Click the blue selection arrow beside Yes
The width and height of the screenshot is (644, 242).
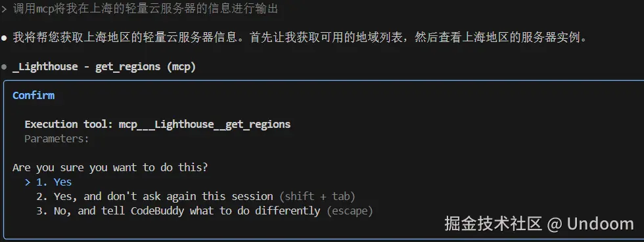28,182
